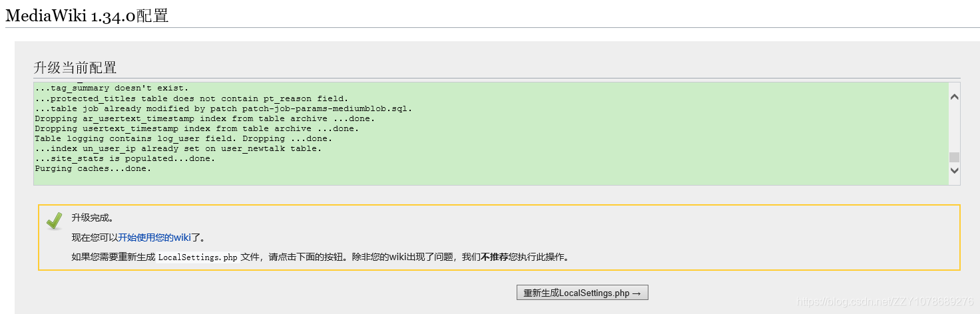Click the 升级当前配置 heading
The height and width of the screenshot is (314, 980).
point(75,68)
